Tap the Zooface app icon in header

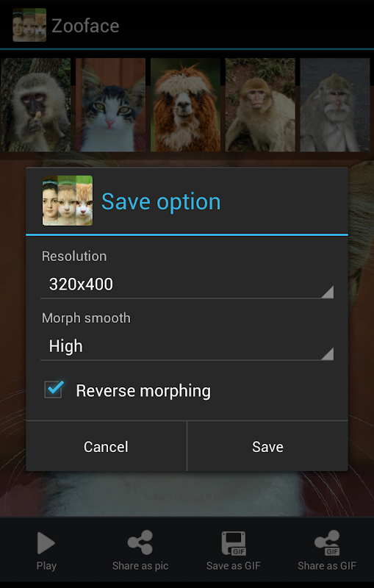(29, 25)
